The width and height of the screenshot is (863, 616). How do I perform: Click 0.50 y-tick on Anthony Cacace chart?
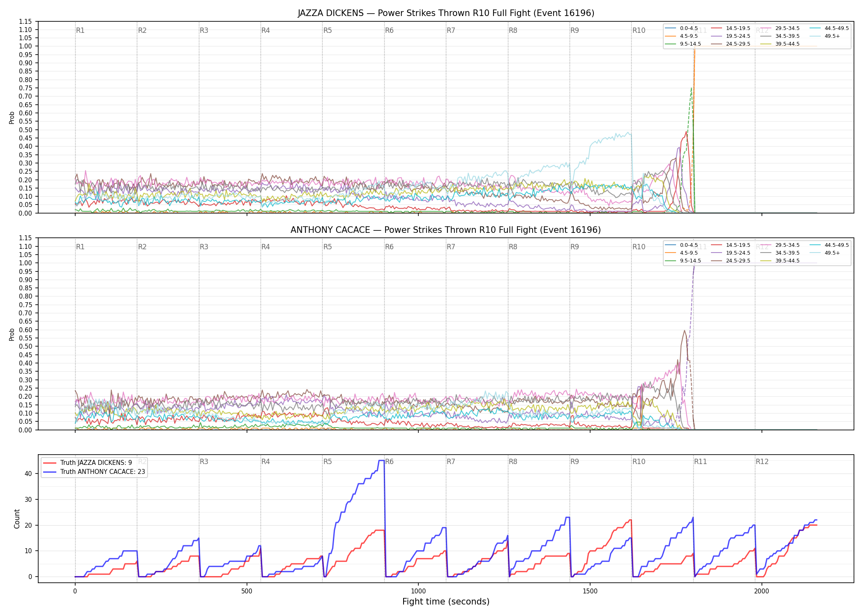[25, 347]
